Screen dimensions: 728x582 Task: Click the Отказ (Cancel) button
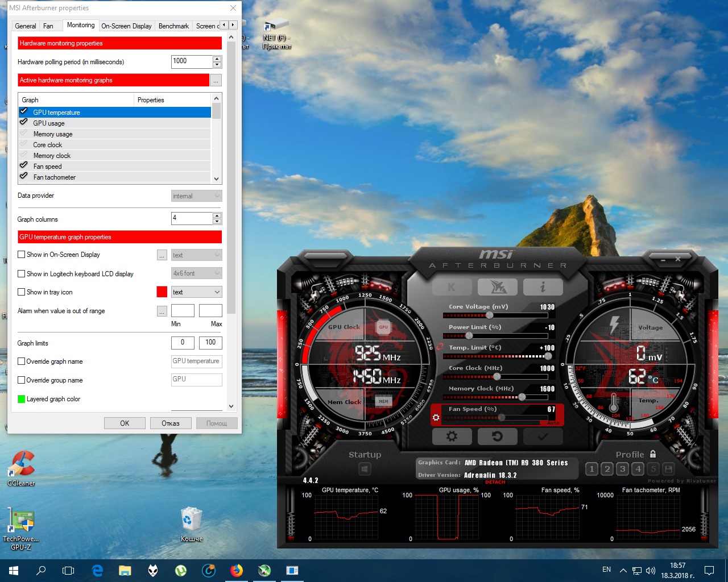click(x=171, y=423)
